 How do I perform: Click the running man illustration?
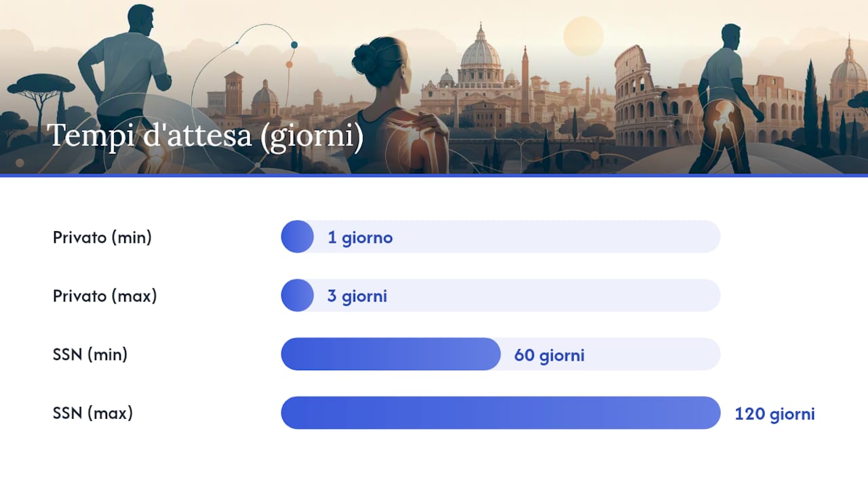click(x=125, y=85)
